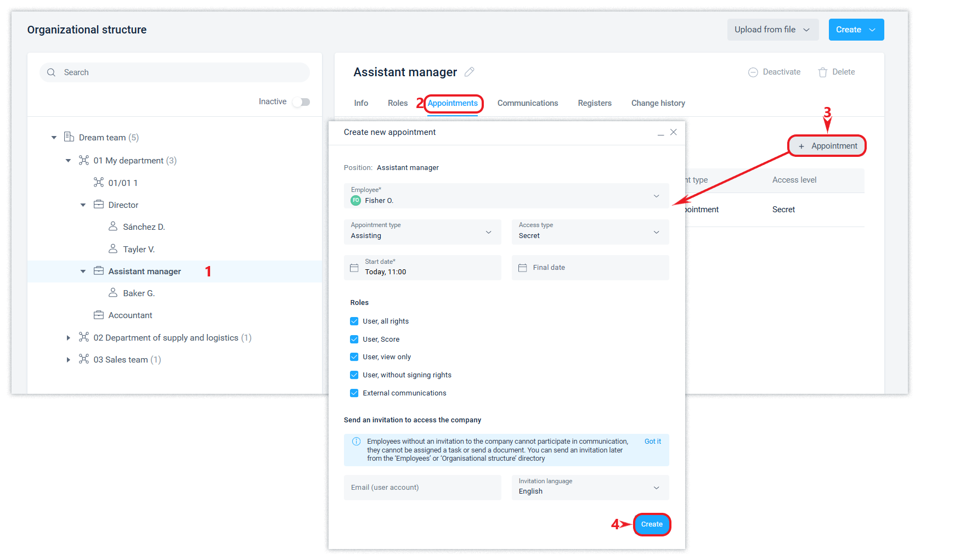977x560 pixels.
Task: Uncheck the External communications checkbox
Action: tap(354, 393)
